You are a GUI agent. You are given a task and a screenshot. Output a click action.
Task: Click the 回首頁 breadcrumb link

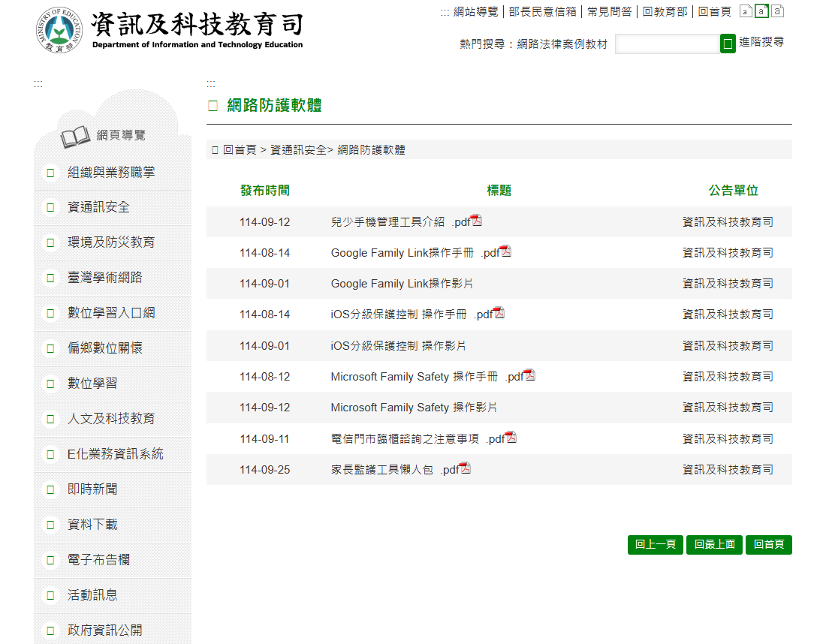coord(240,149)
